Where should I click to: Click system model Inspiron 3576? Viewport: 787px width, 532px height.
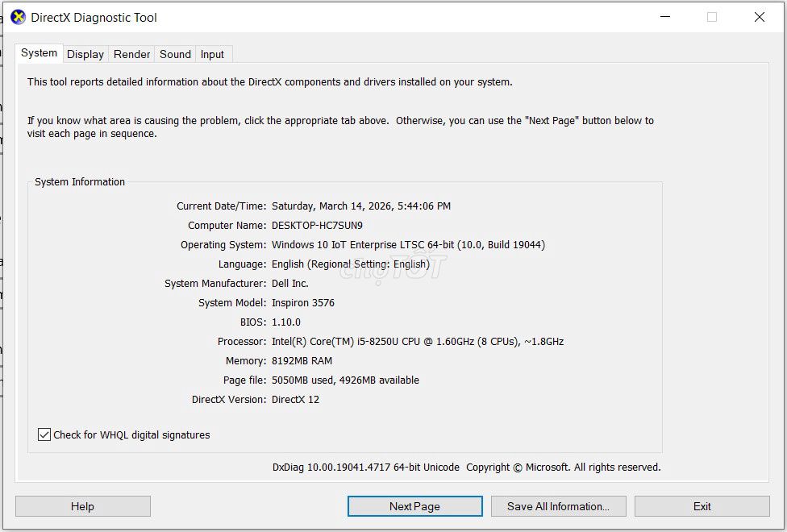303,303
